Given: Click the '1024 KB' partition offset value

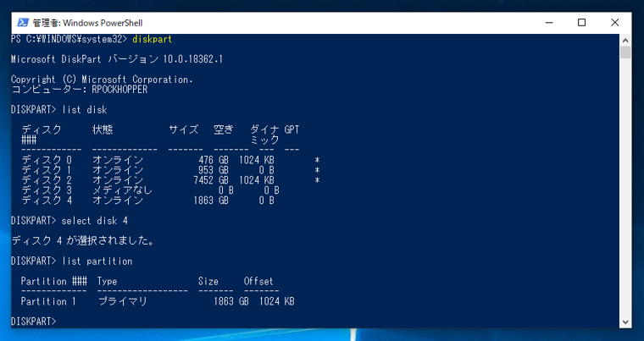Looking at the screenshot, I should click(x=276, y=301).
